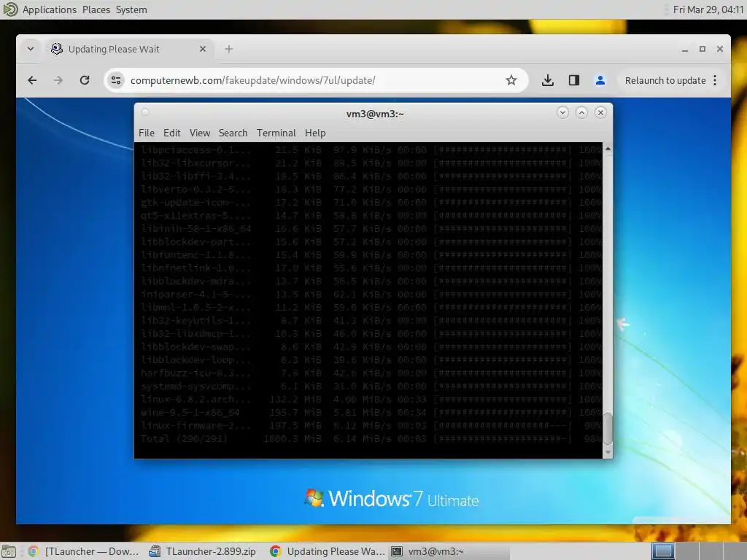Open the Applications menu in top panel
Screen dimensions: 747x560
pos(49,9)
